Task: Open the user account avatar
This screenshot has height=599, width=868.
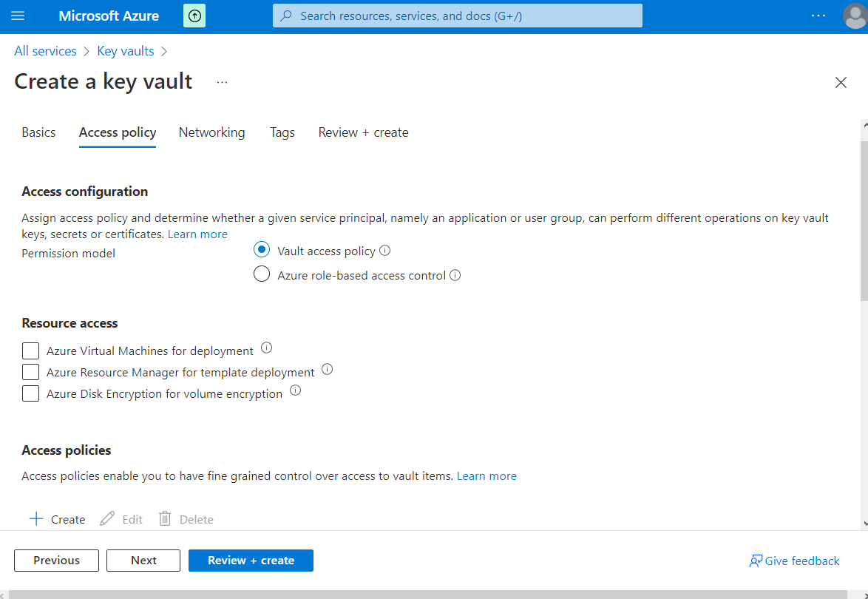Action: pyautogui.click(x=855, y=16)
